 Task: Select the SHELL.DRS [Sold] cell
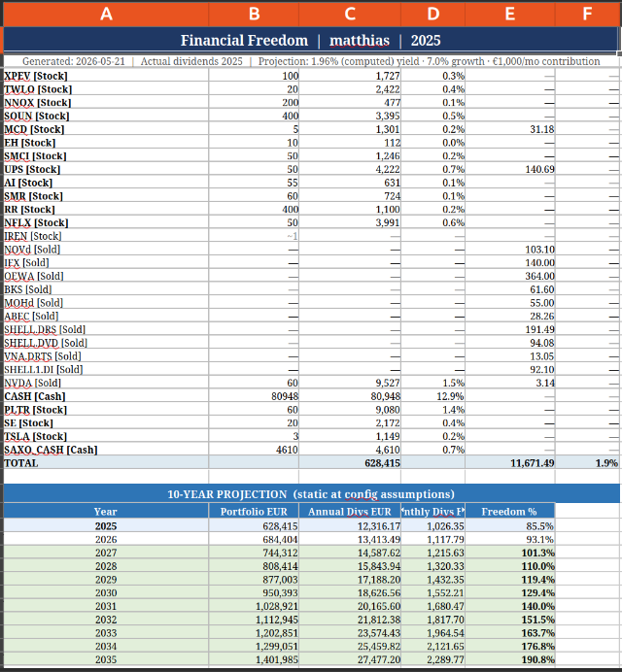point(106,329)
